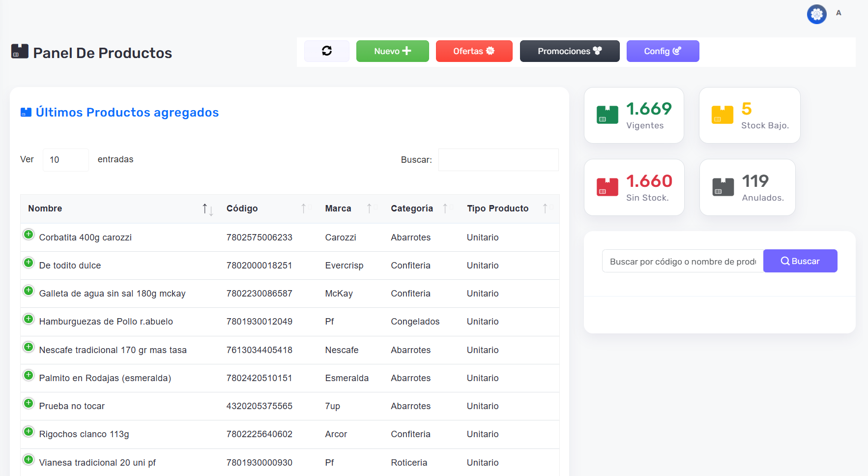The height and width of the screenshot is (476, 868).
Task: Focus the code or product name search field
Action: click(x=682, y=261)
